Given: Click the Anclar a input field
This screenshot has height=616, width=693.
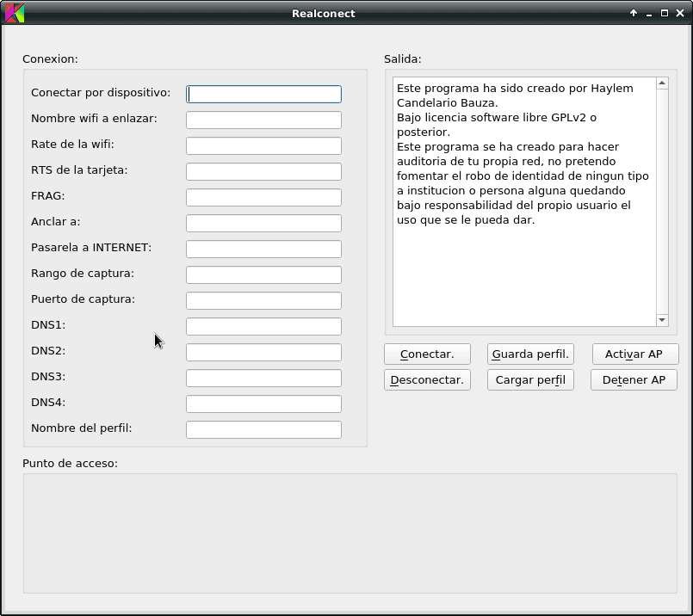Looking at the screenshot, I should click(x=263, y=223).
